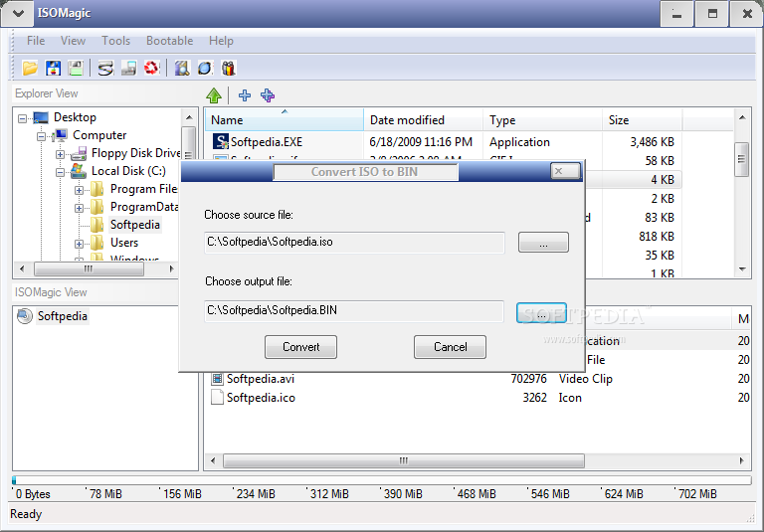Open the window system menu chevron
Image resolution: width=764 pixels, height=532 pixels.
pos(18,13)
